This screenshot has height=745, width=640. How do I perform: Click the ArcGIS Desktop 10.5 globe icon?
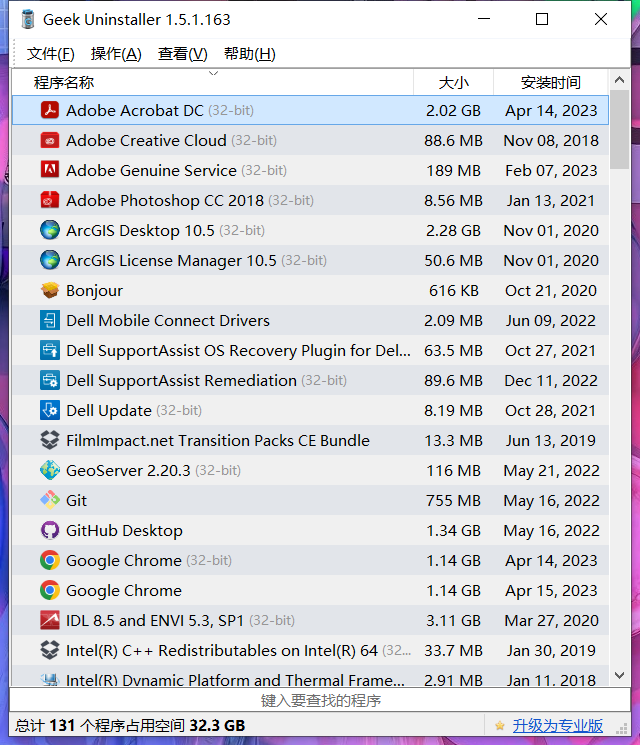point(50,230)
